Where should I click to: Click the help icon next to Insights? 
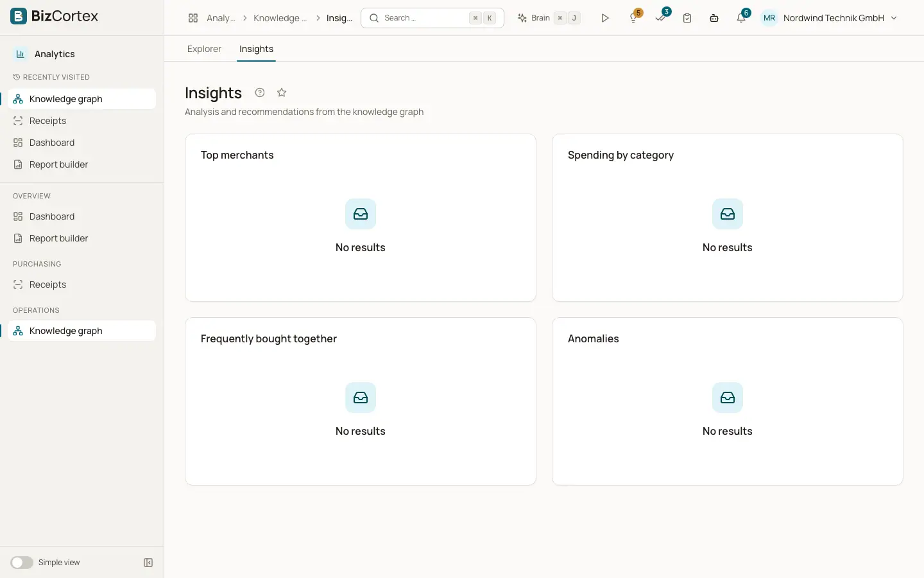260,92
